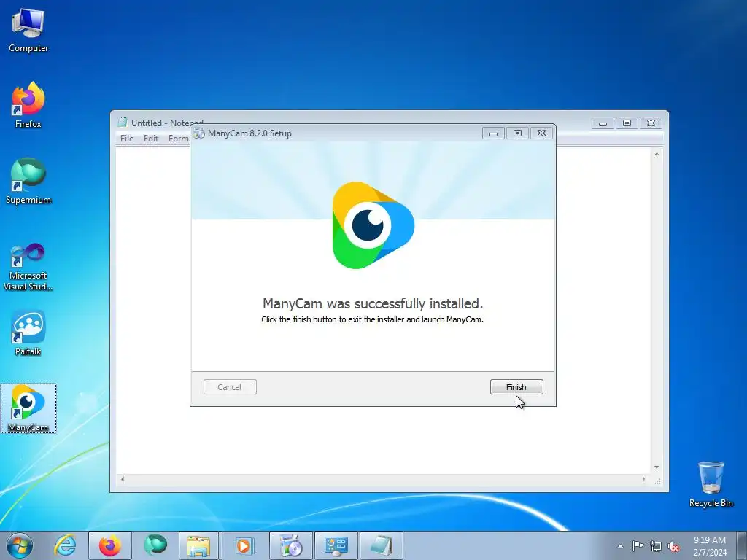
Task: Select the ManyCam desktop shortcut
Action: click(28, 408)
